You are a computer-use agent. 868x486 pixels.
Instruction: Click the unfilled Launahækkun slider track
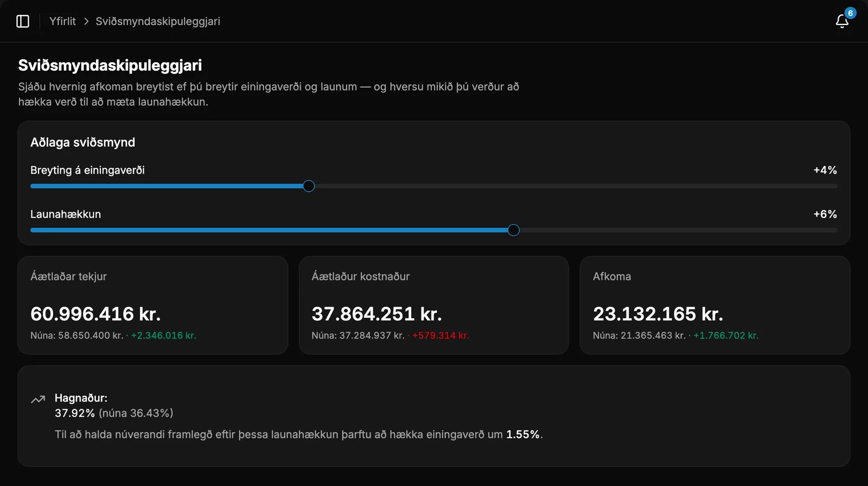(x=678, y=230)
